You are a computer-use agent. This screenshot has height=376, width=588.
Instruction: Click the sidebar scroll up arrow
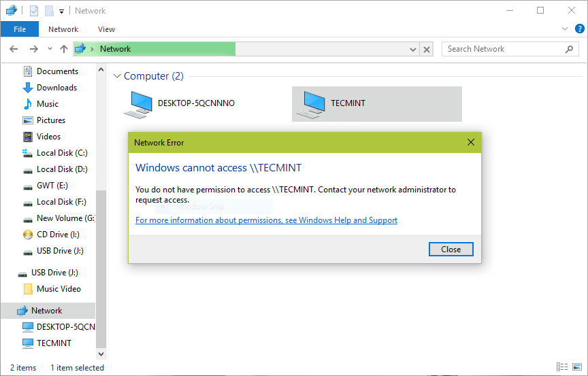[x=101, y=69]
